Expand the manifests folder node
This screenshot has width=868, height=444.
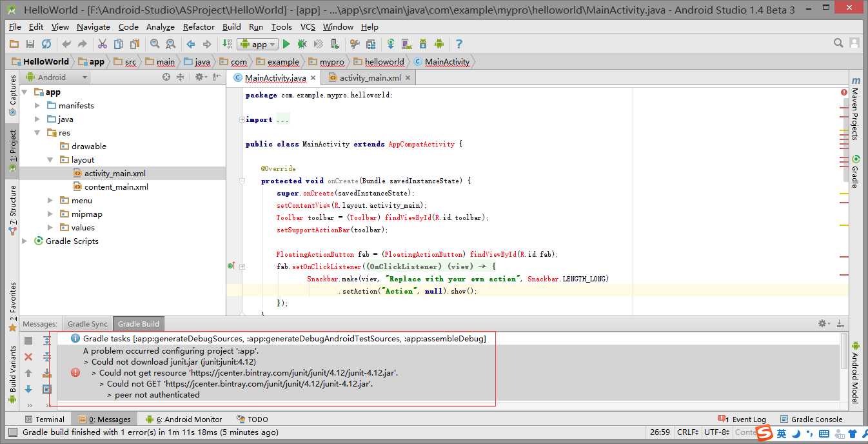tap(37, 105)
